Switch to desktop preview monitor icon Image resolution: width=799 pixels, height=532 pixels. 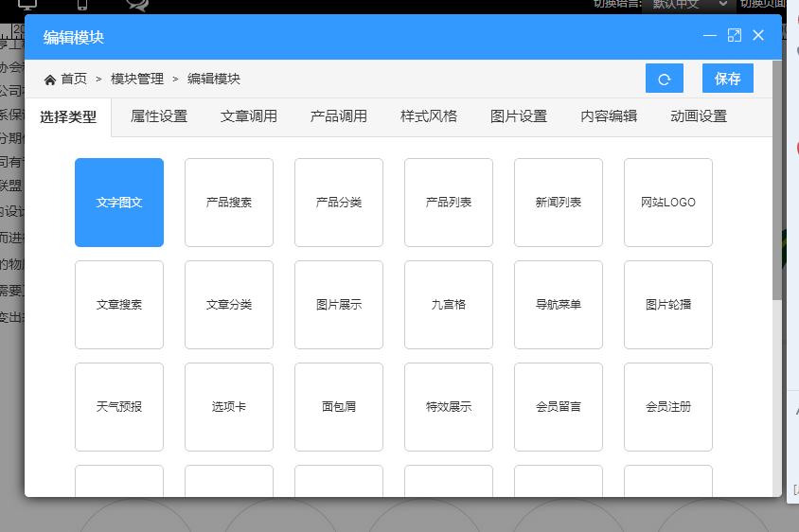point(28,5)
